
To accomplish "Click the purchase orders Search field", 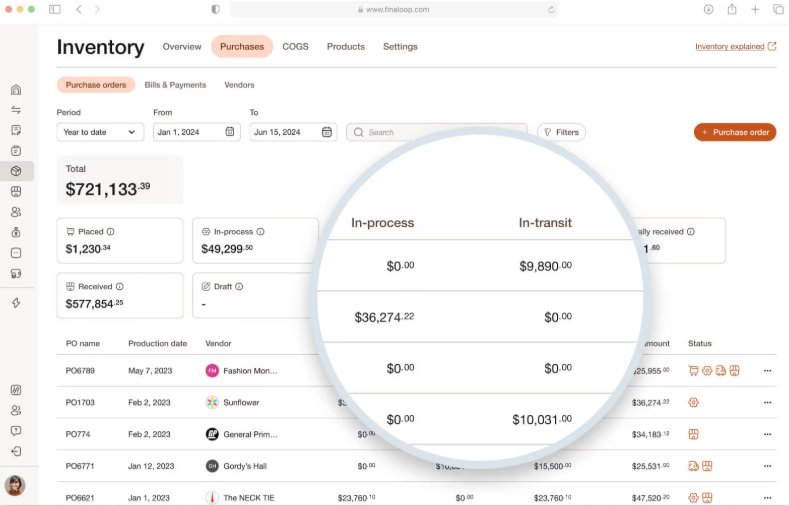I will (436, 132).
